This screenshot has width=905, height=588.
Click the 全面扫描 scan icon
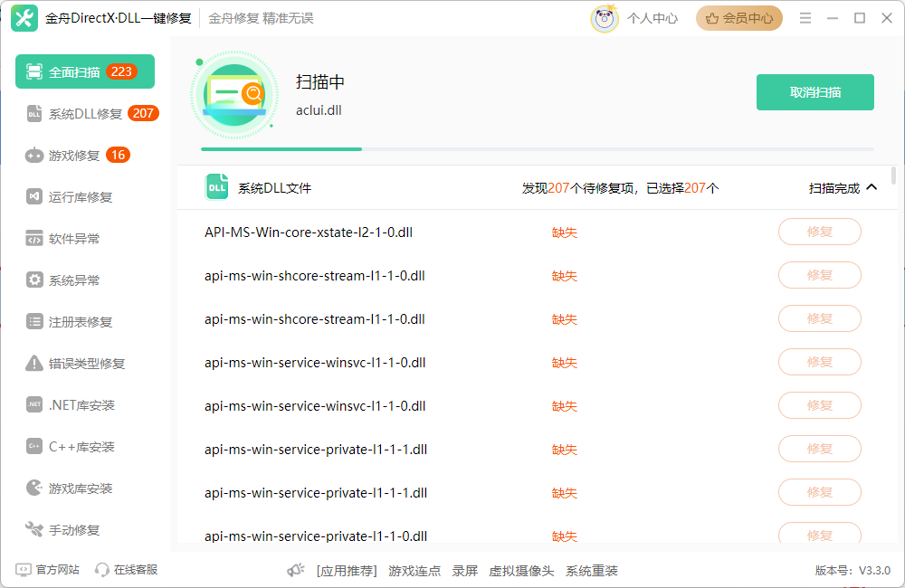(34, 71)
